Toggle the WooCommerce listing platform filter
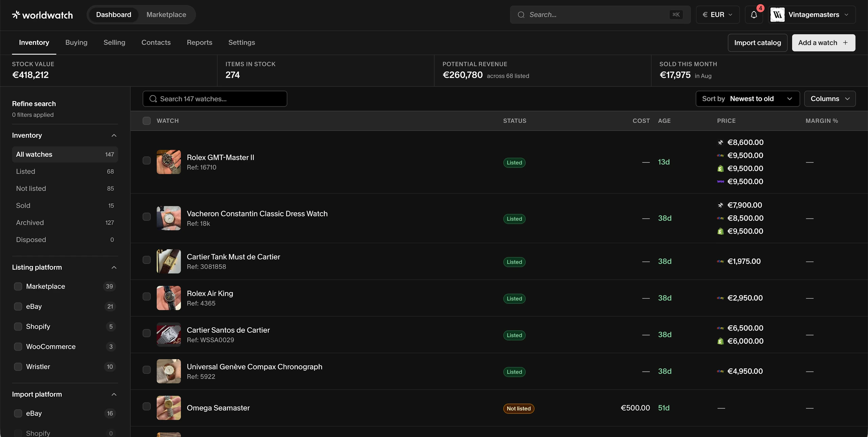 click(18, 347)
